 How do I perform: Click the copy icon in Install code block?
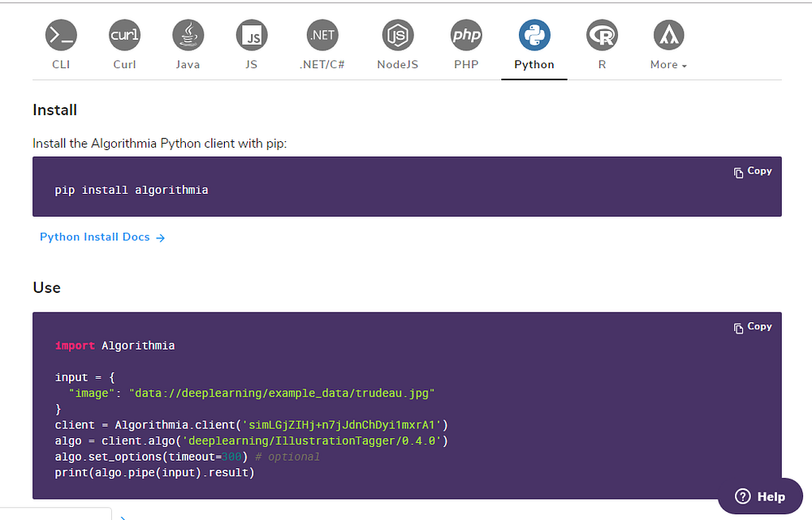pos(738,172)
